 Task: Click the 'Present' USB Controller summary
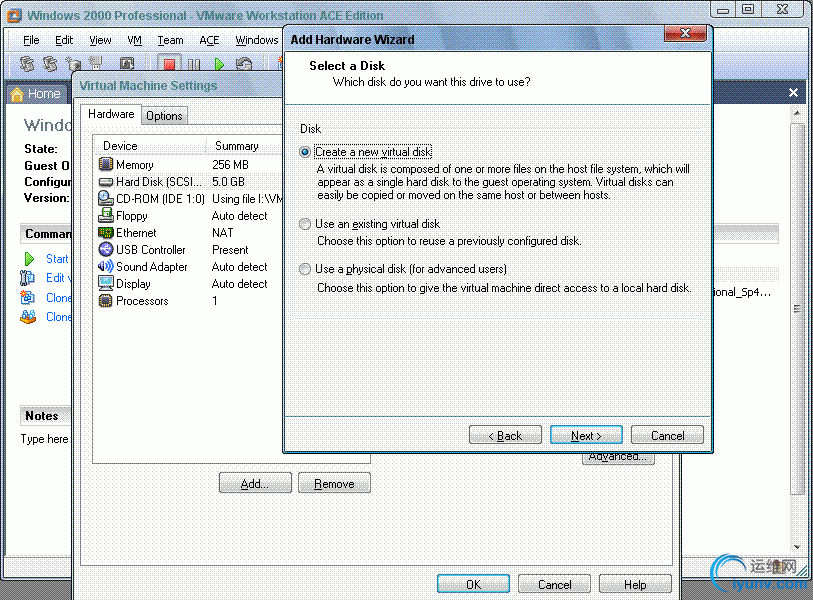coord(230,250)
